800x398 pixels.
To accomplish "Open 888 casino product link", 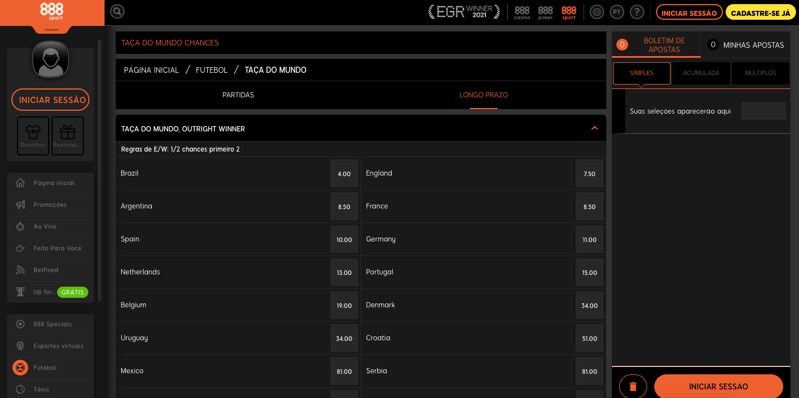I will click(522, 12).
